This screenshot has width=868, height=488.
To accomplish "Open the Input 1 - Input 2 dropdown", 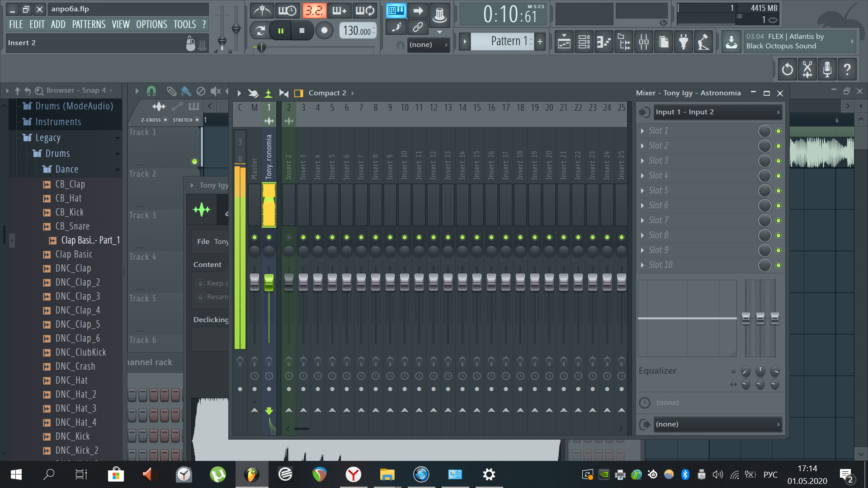I will [717, 112].
